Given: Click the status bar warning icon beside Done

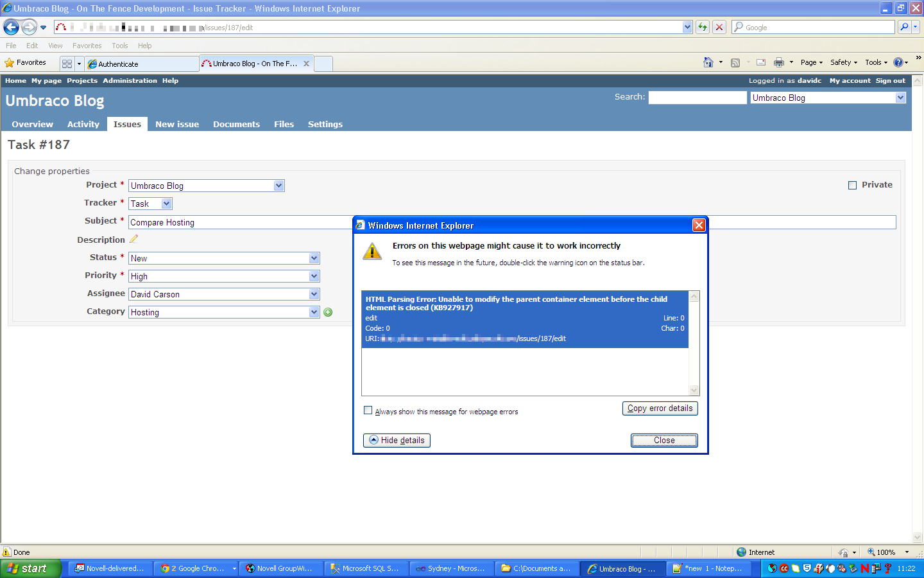Looking at the screenshot, I should 6,552.
